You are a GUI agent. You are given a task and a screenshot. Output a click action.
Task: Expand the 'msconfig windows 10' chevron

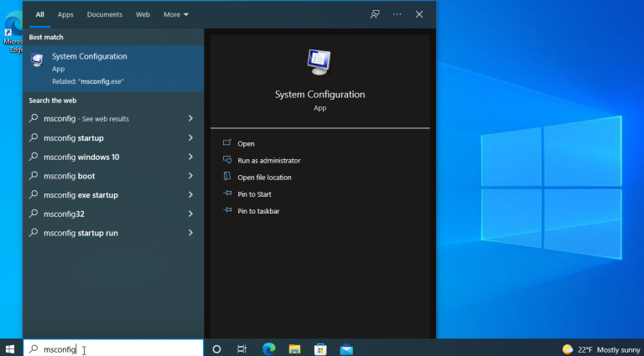190,157
